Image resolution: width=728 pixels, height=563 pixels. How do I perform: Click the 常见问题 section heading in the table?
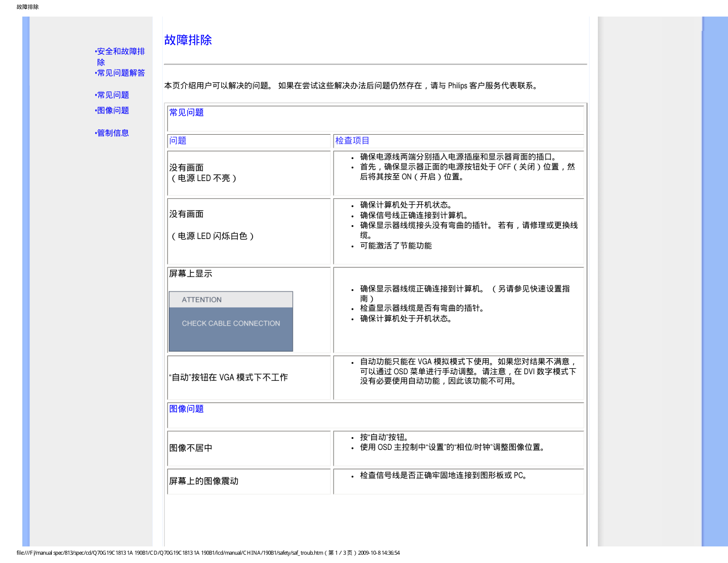pos(186,113)
